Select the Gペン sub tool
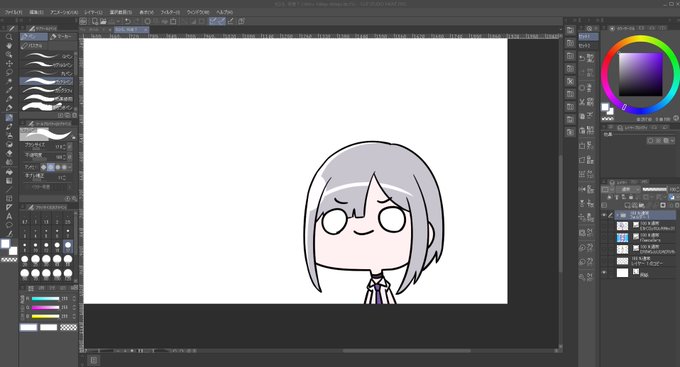This screenshot has width=680, height=367. 47,56
